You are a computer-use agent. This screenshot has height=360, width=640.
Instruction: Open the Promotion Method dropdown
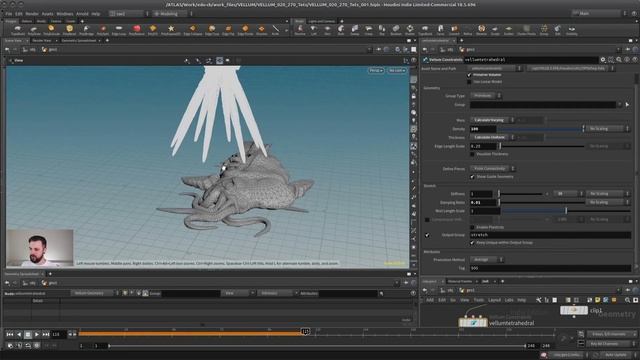coord(487,260)
